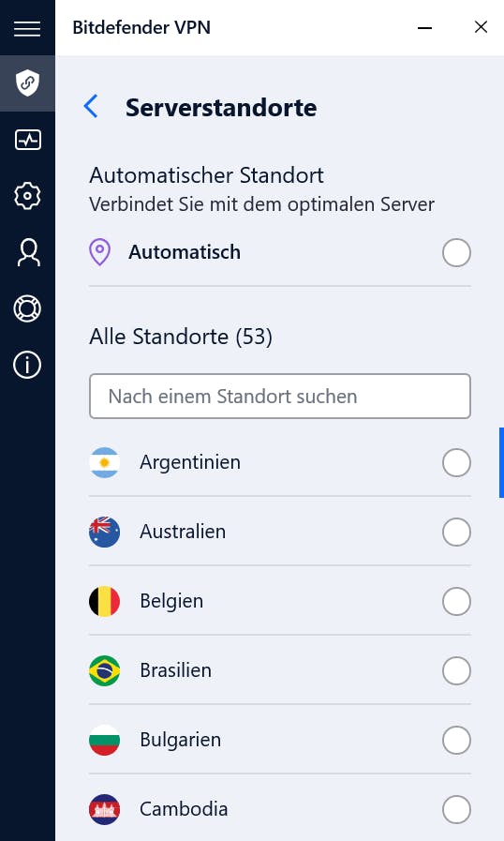
Task: Click the blue vertical scrollbar thumb
Action: point(501,462)
